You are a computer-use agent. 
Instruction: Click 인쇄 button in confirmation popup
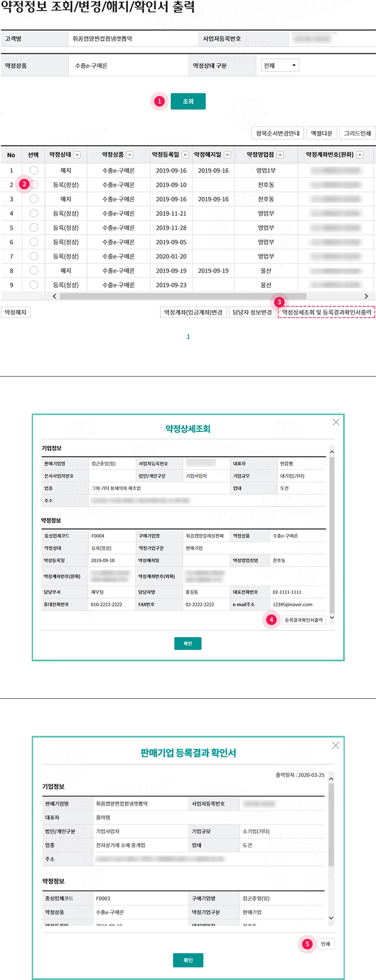[325, 944]
